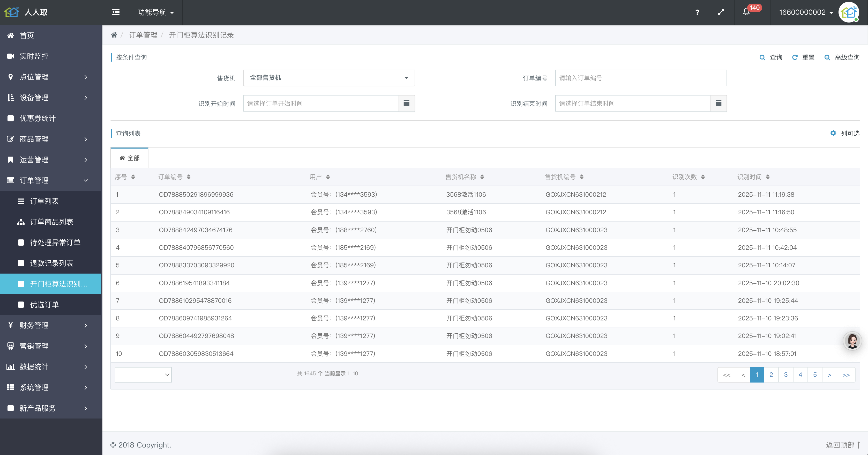868x455 pixels.
Task: Expand the 功能导航 navigation dropdown
Action: (156, 12)
